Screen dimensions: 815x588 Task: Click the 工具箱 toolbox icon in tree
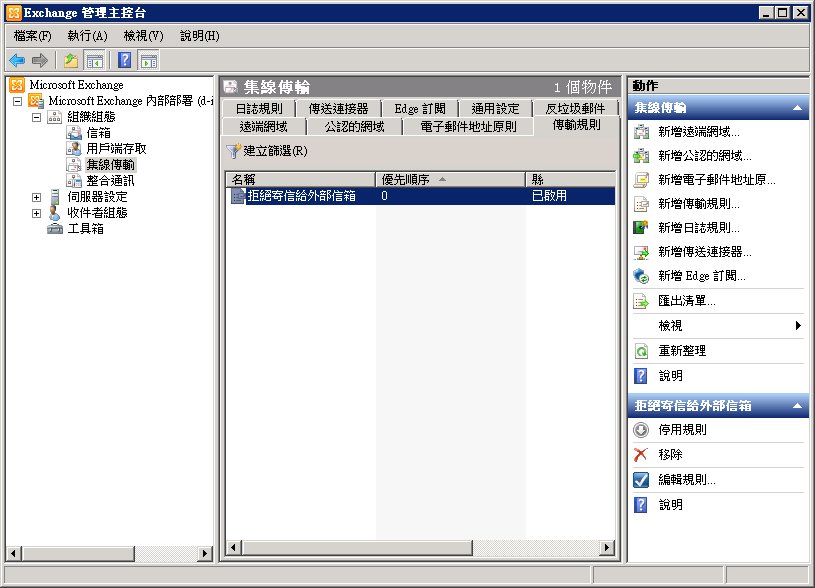(55, 229)
